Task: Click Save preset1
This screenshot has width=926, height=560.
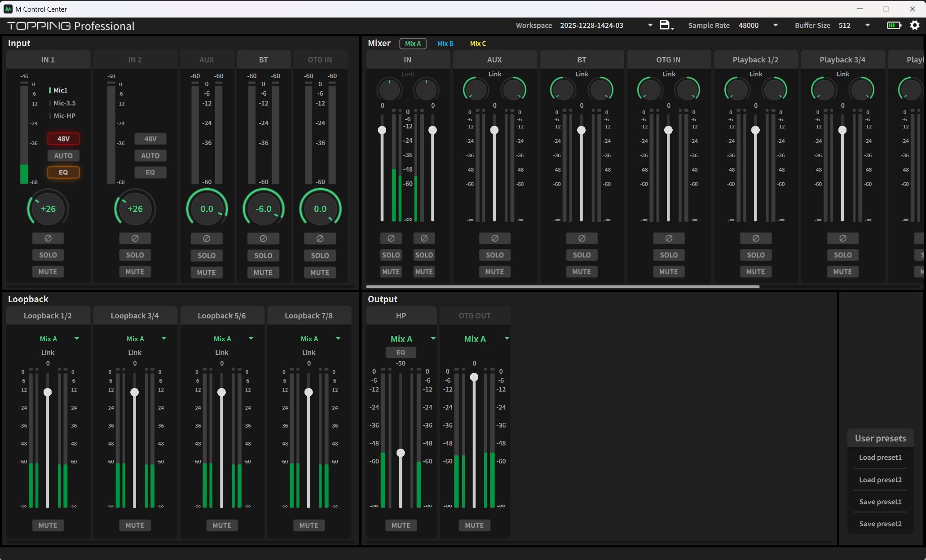Action: pos(880,502)
